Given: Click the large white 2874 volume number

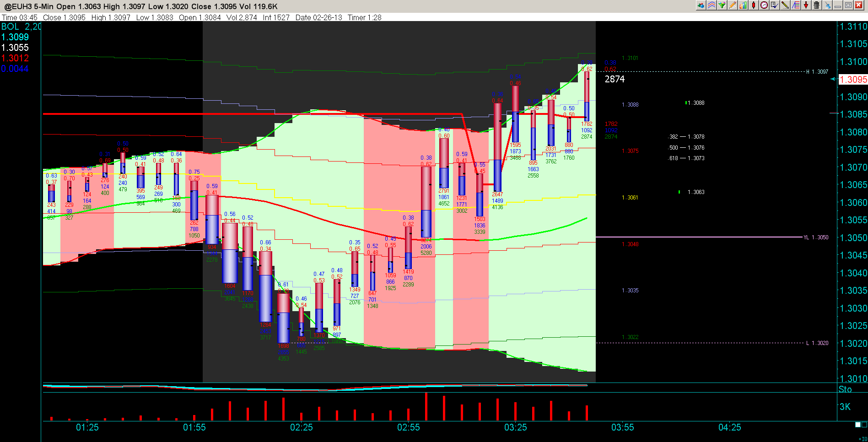Looking at the screenshot, I should click(x=615, y=79).
